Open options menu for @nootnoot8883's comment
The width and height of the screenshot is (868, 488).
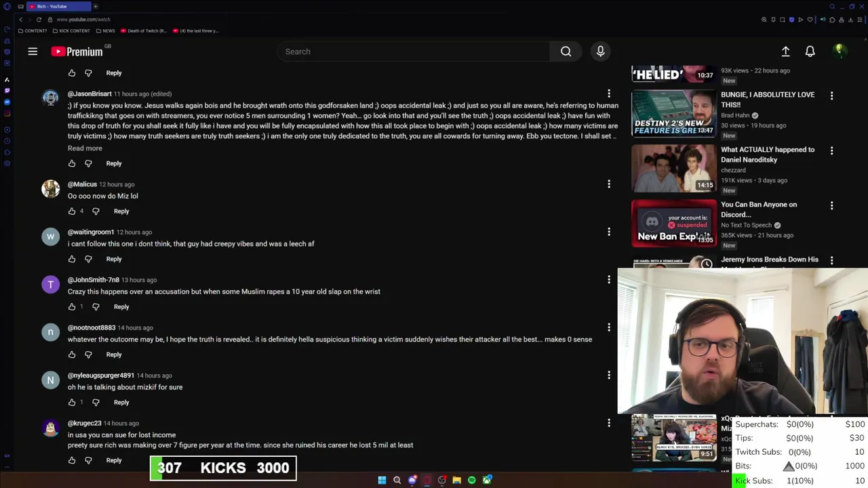[x=609, y=327]
